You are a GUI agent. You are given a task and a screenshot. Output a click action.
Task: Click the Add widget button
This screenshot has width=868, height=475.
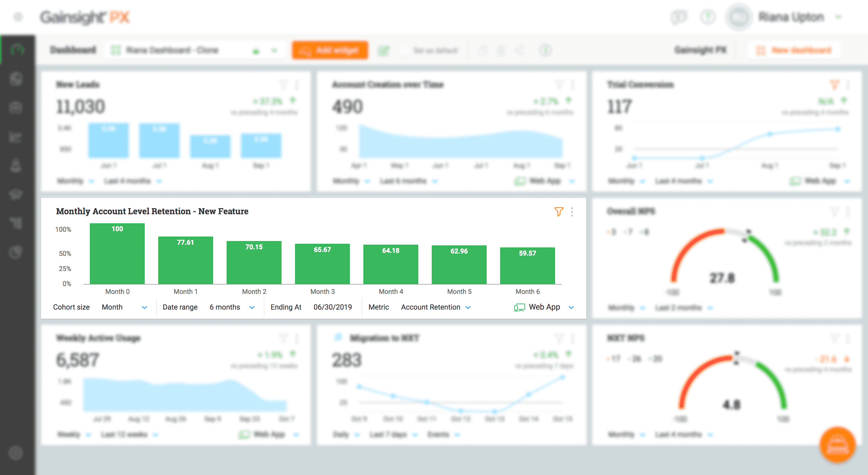330,50
